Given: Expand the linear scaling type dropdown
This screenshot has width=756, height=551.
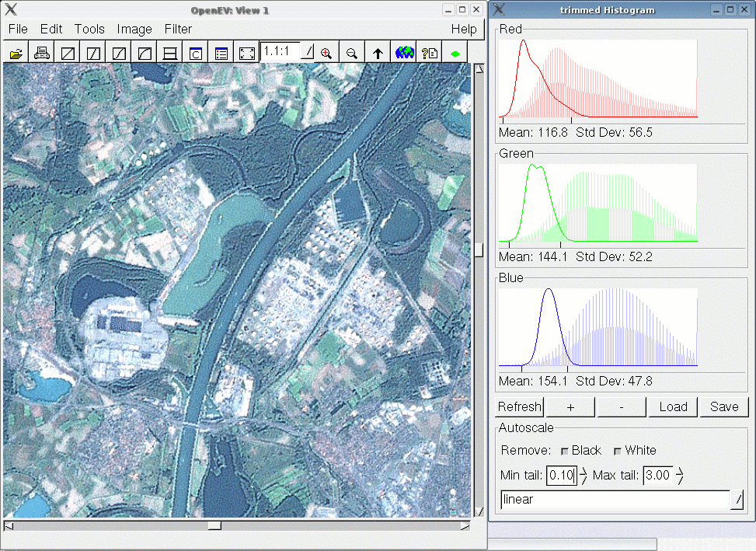Looking at the screenshot, I should coord(737,500).
